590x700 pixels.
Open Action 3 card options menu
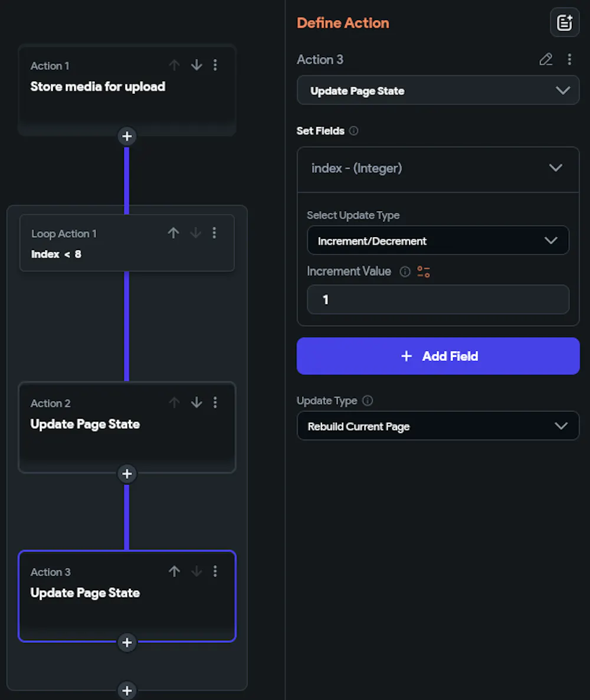pos(215,571)
